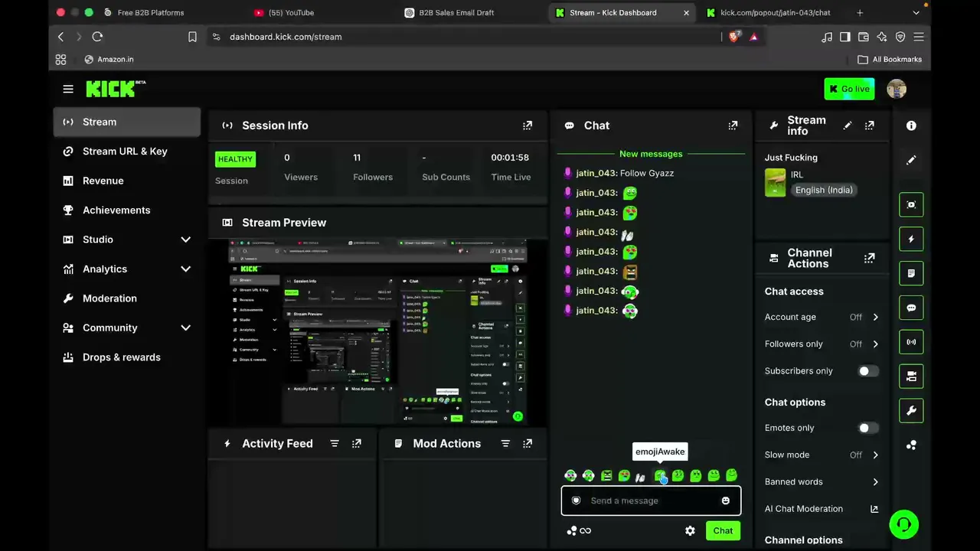This screenshot has height=551, width=980.
Task: Pop out the Activity Feed panel
Action: click(357, 444)
